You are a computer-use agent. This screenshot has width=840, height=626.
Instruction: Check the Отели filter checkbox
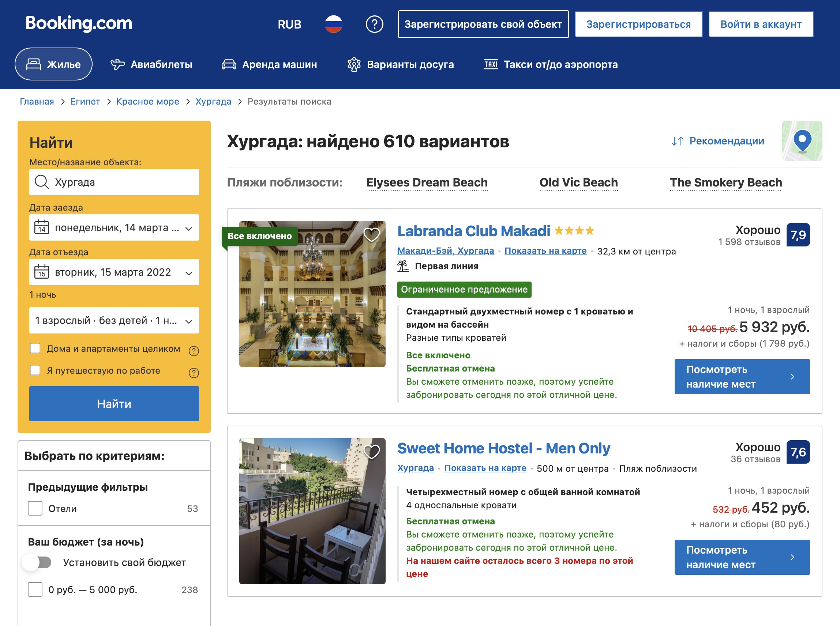[x=35, y=509]
